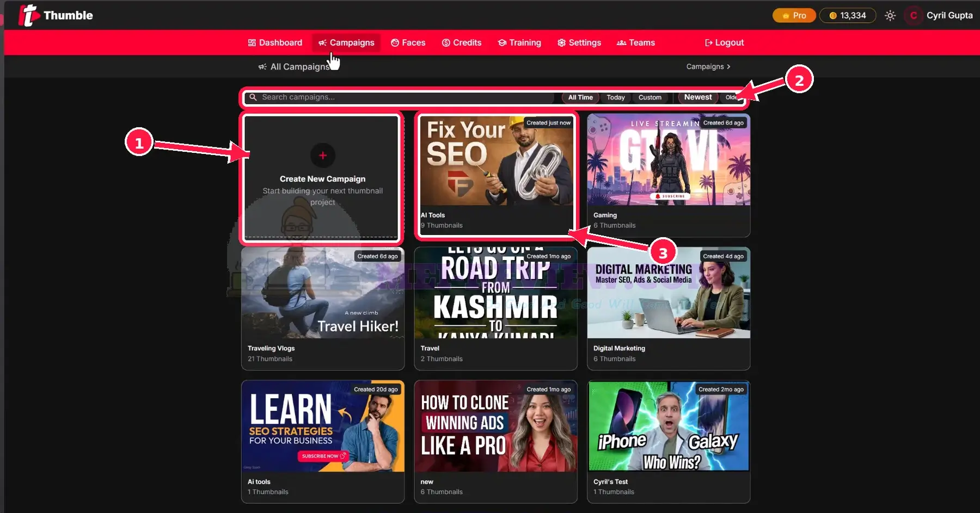Click the Created 2mo ago label
The image size is (980, 513).
(x=721, y=390)
